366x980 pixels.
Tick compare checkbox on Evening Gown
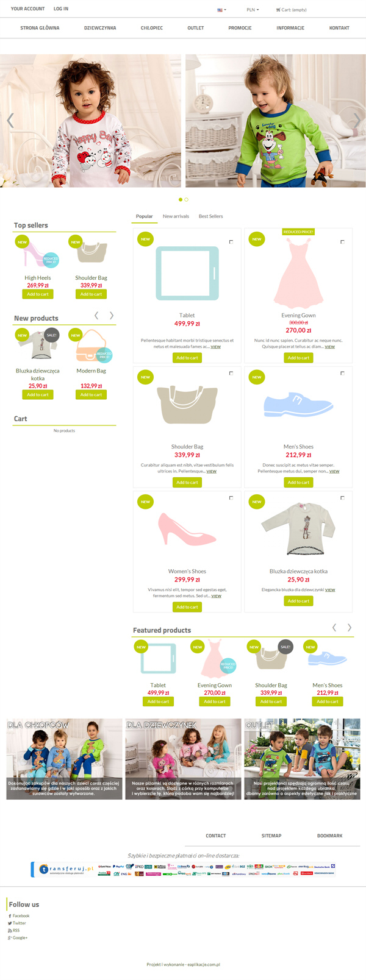coord(342,242)
